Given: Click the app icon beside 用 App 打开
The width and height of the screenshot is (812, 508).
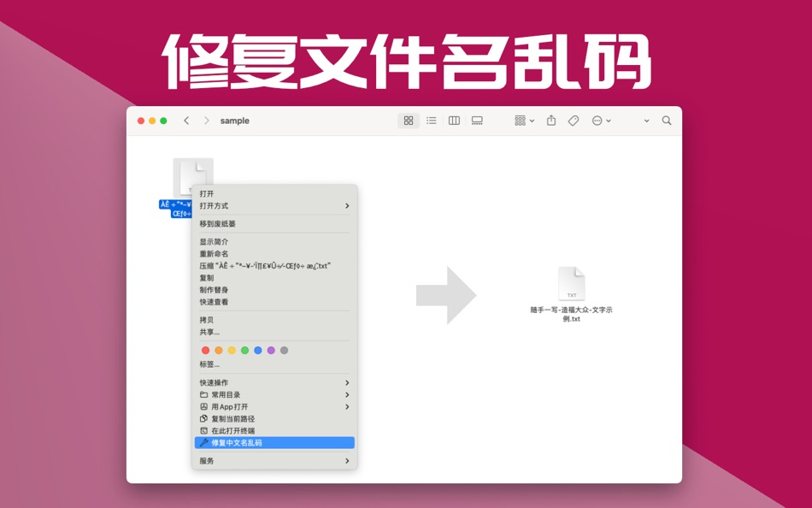Looking at the screenshot, I should pyautogui.click(x=203, y=407).
